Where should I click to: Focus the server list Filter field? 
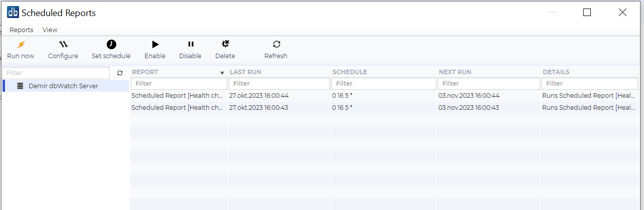point(55,73)
